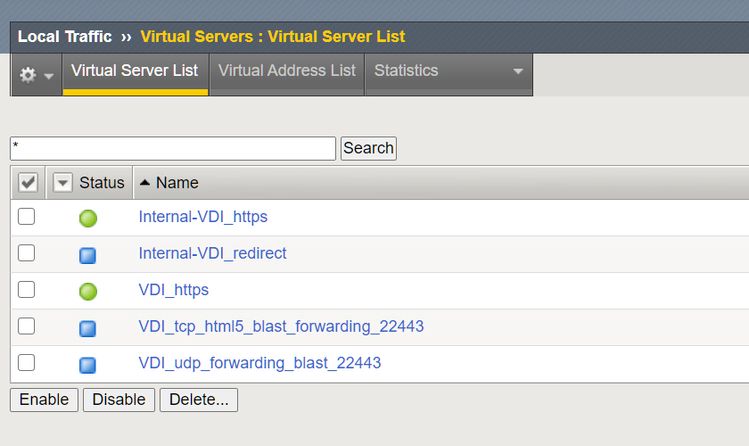Image resolution: width=749 pixels, height=446 pixels.
Task: Click into the search text field
Action: [x=173, y=148]
